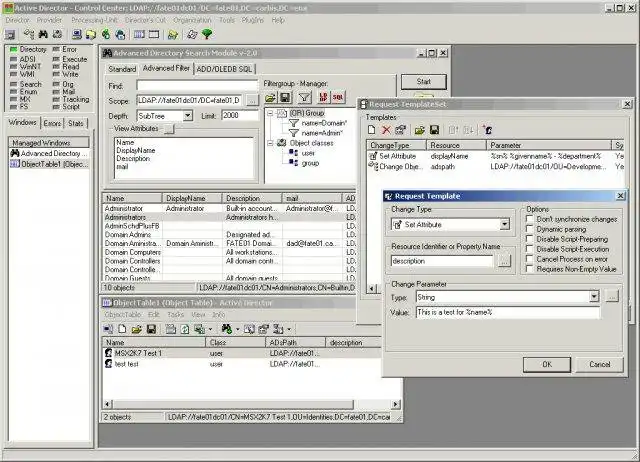
Task: Open the Type dropdown showing String
Action: point(594,297)
